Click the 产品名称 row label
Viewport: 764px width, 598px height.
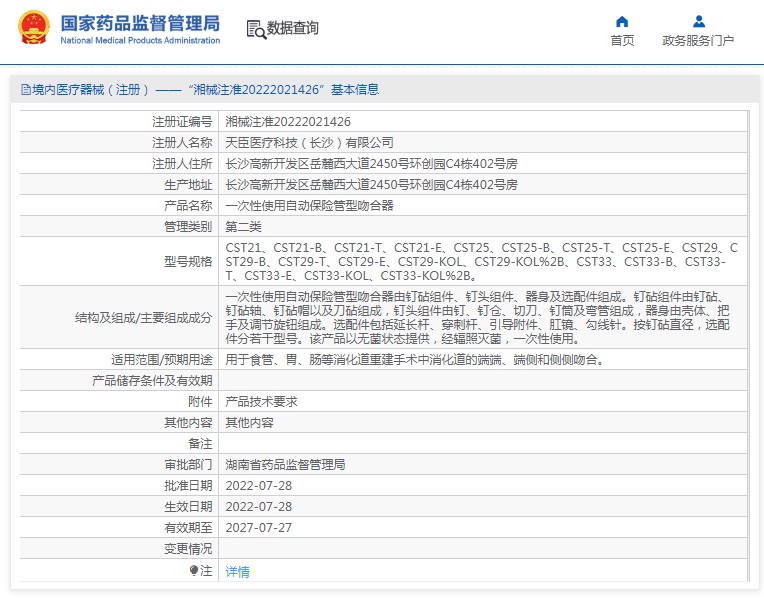click(x=188, y=205)
